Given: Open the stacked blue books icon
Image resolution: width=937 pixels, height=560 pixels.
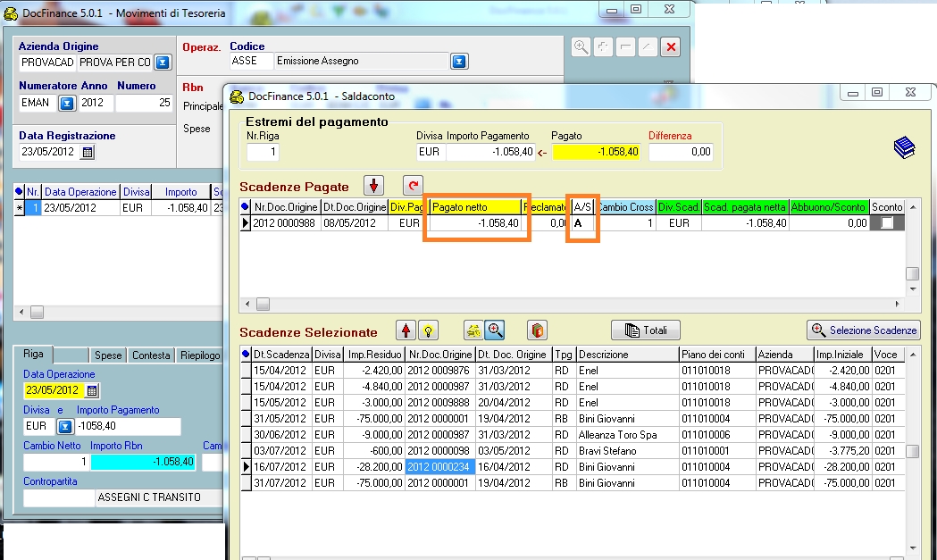Looking at the screenshot, I should pyautogui.click(x=904, y=147).
